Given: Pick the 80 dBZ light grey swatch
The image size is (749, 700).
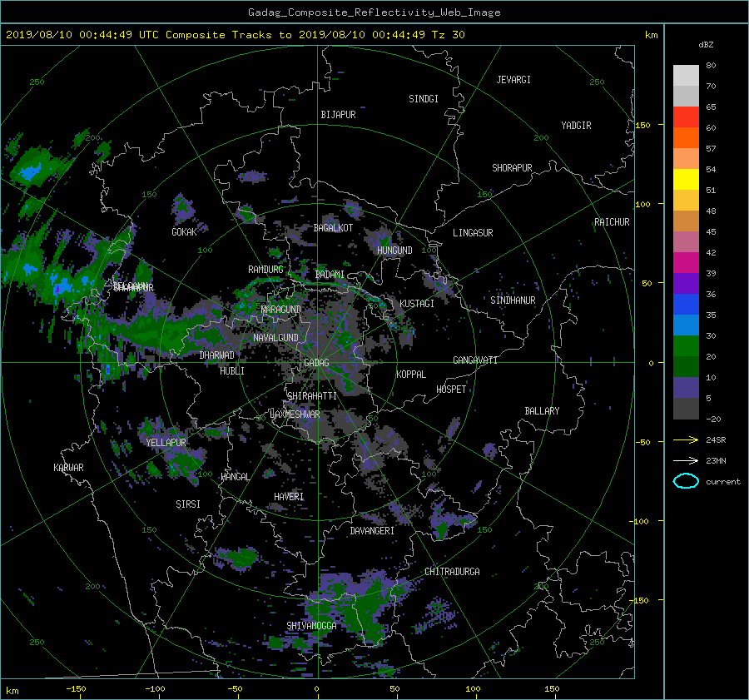Looking at the screenshot, I should (x=686, y=75).
